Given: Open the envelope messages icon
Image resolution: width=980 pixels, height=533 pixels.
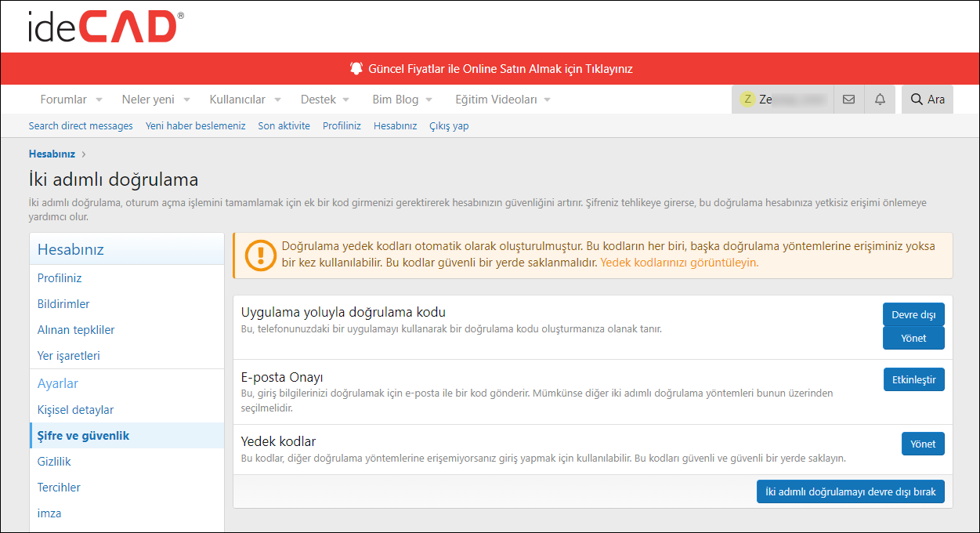Looking at the screenshot, I should pos(848,100).
